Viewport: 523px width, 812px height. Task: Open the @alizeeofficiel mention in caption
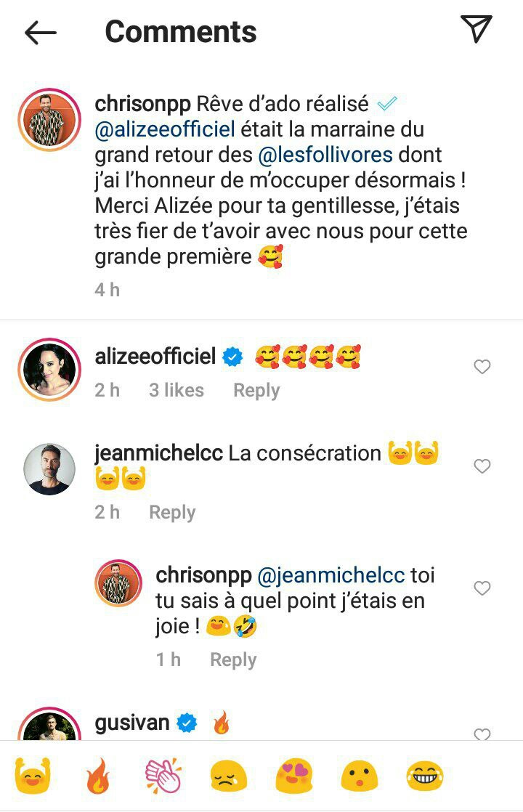165,130
